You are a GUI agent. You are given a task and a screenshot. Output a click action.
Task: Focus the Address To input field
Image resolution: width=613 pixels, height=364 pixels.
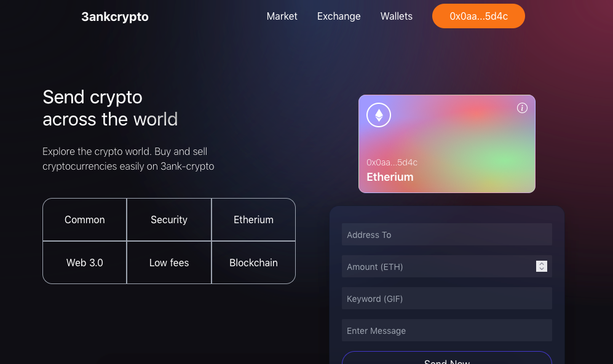click(446, 234)
